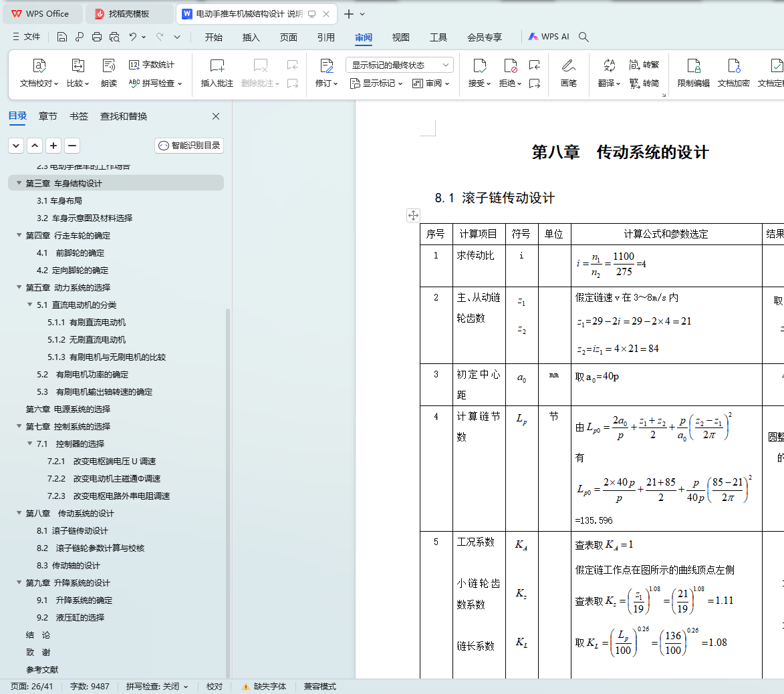Viewport: 784px width, 694px height.
Task: Click the 缺失字体 warning in status bar
Action: coord(265,687)
